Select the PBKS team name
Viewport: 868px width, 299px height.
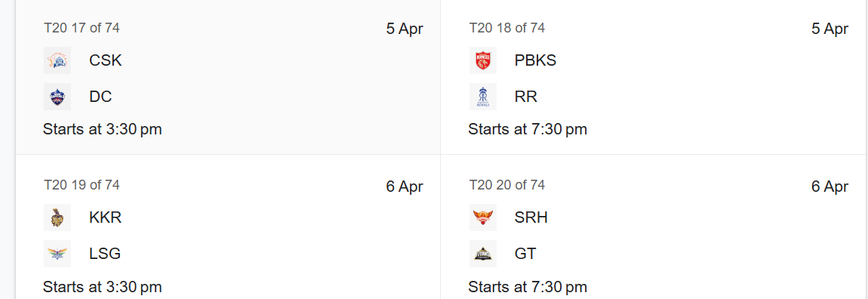point(535,60)
